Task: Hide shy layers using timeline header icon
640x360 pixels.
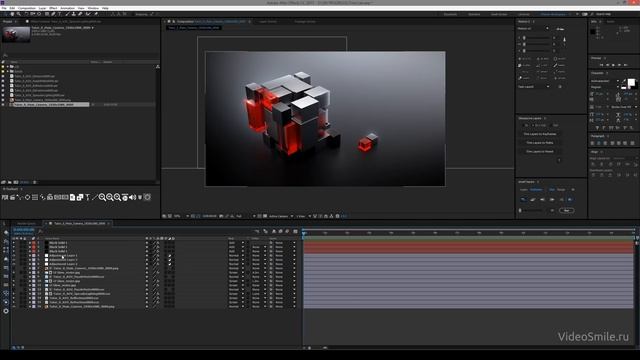Action: click(x=274, y=231)
